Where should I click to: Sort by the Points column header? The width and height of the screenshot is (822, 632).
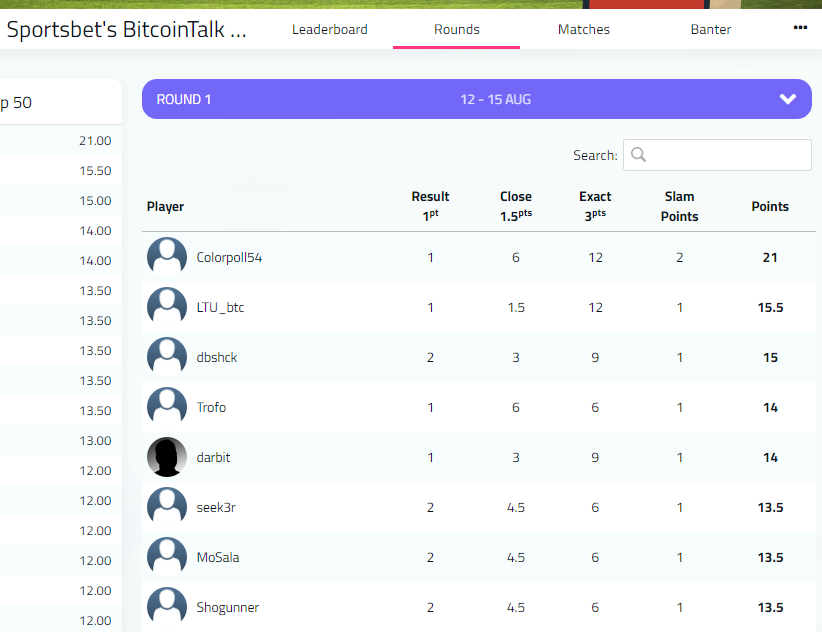(770, 206)
